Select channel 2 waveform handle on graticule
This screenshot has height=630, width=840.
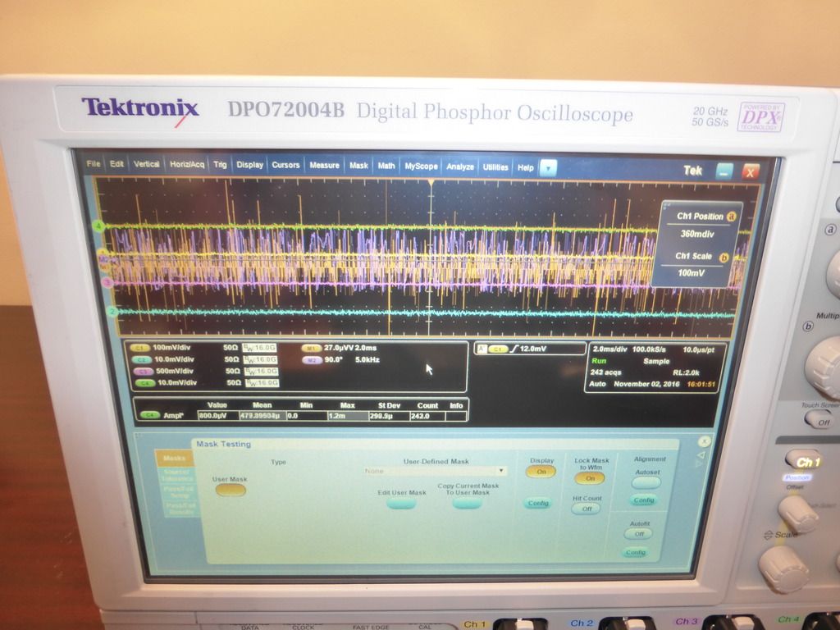pyautogui.click(x=112, y=312)
